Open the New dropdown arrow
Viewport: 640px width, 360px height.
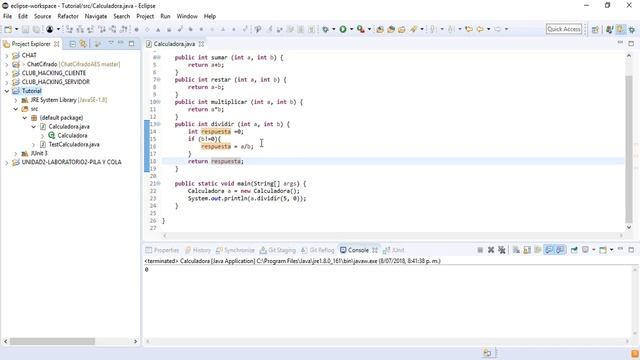[x=17, y=29]
